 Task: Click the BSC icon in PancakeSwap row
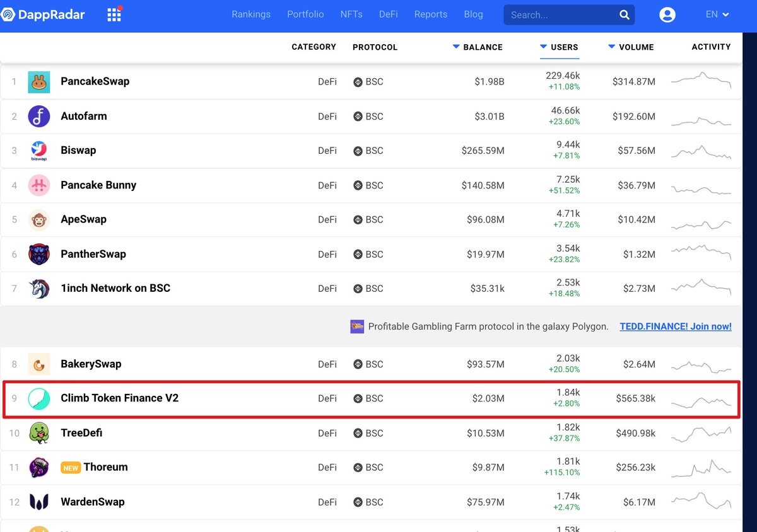pos(358,82)
